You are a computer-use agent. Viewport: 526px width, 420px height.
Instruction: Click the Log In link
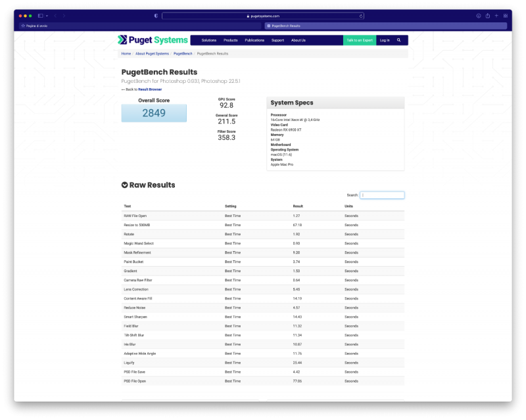point(385,40)
